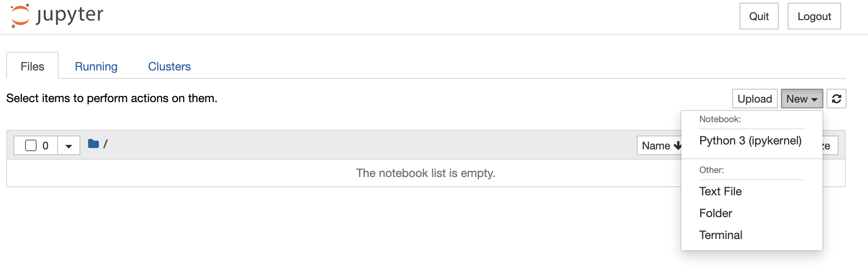This screenshot has height=272, width=868.
Task: Click the Upload button
Action: (x=755, y=99)
